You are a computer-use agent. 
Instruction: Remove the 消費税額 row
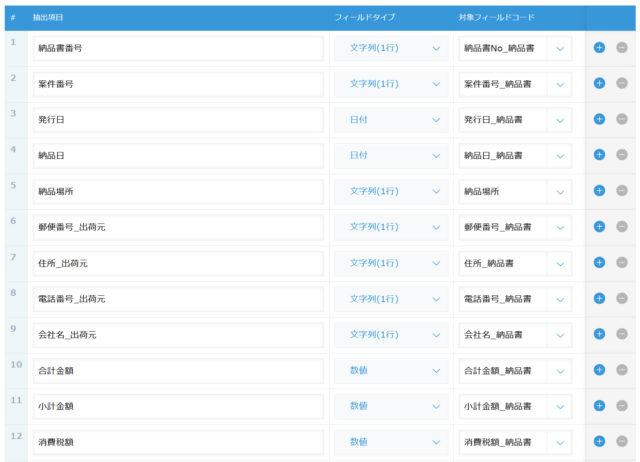pyautogui.click(x=622, y=441)
